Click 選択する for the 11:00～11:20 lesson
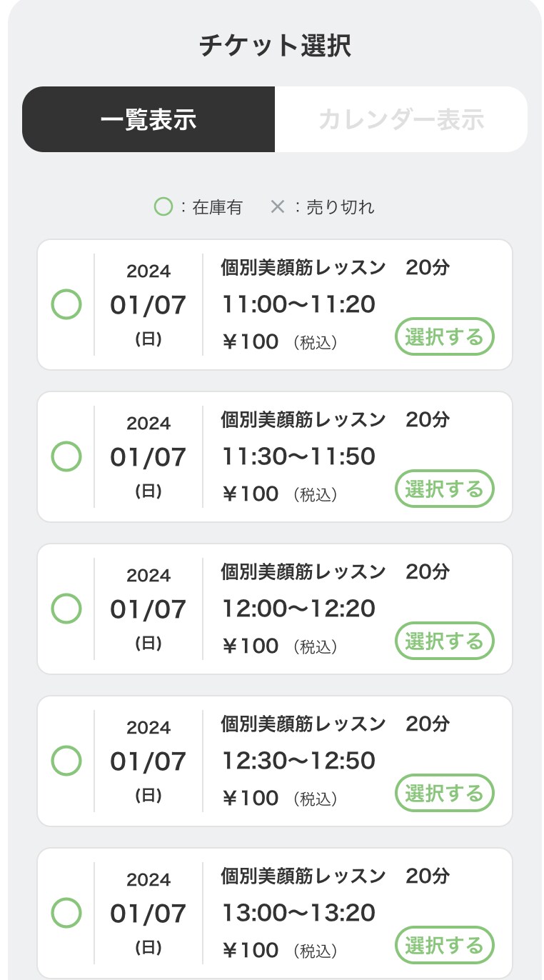This screenshot has width=544, height=980. (444, 337)
